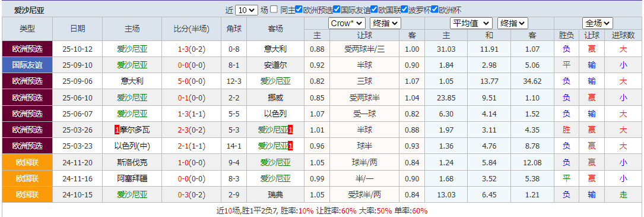Open 摩尔多瓦 home team link
The image size is (644, 217).
click(135, 130)
